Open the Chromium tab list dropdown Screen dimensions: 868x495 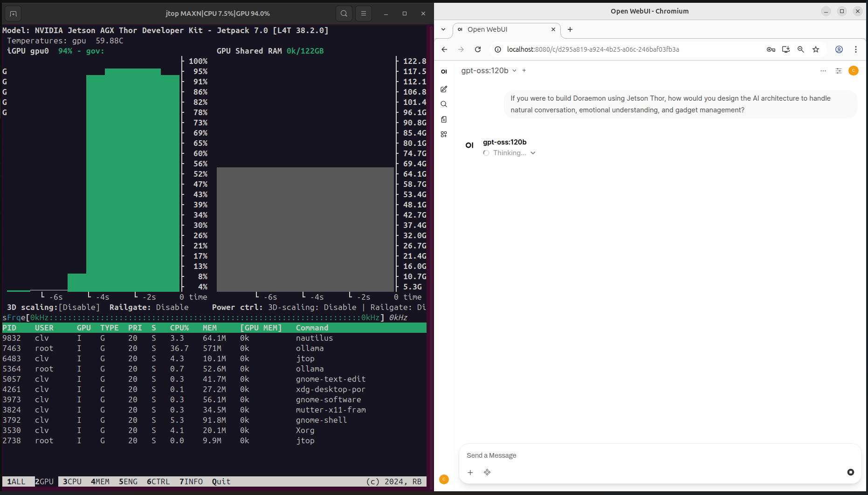(443, 29)
